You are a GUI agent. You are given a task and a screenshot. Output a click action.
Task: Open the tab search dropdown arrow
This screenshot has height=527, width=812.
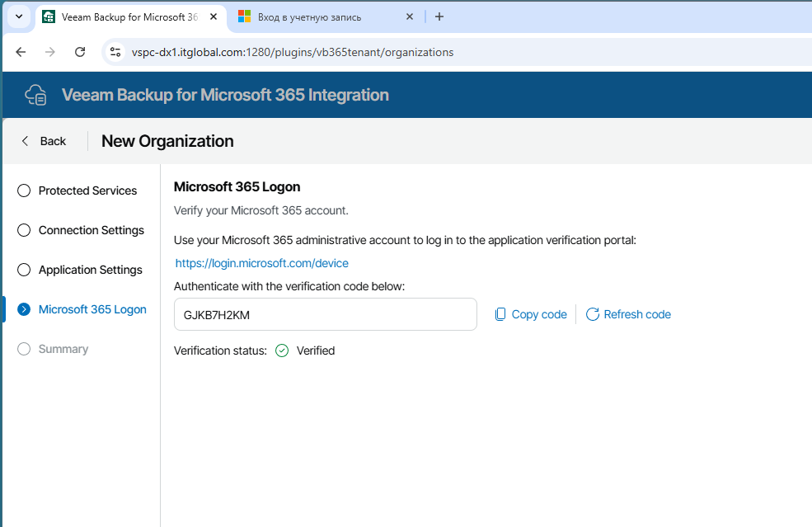point(19,16)
